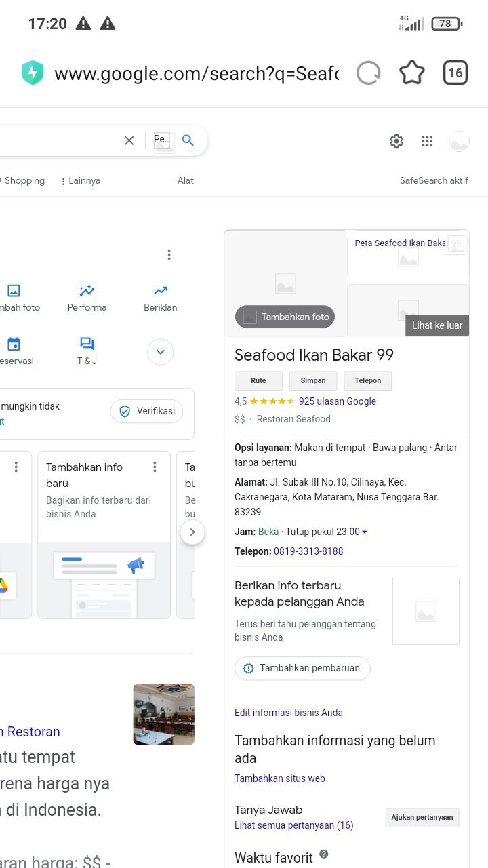
Task: Open the Performa chart icon
Action: tap(87, 291)
